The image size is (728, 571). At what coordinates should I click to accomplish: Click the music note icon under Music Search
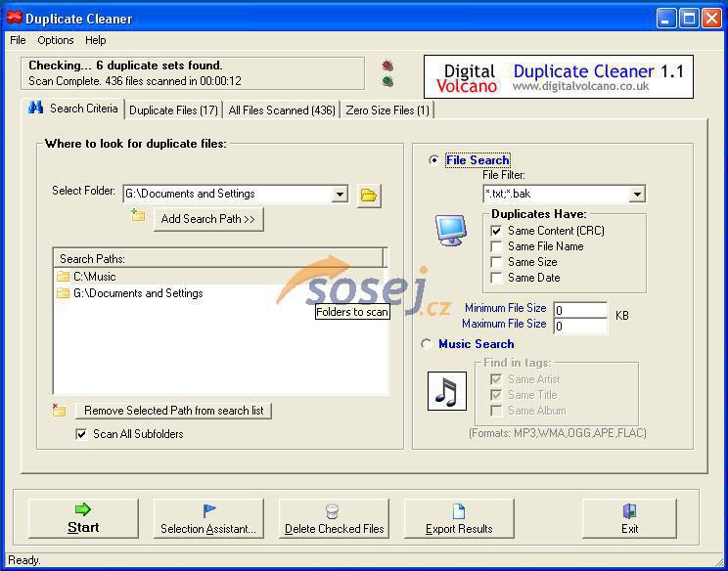pos(446,391)
